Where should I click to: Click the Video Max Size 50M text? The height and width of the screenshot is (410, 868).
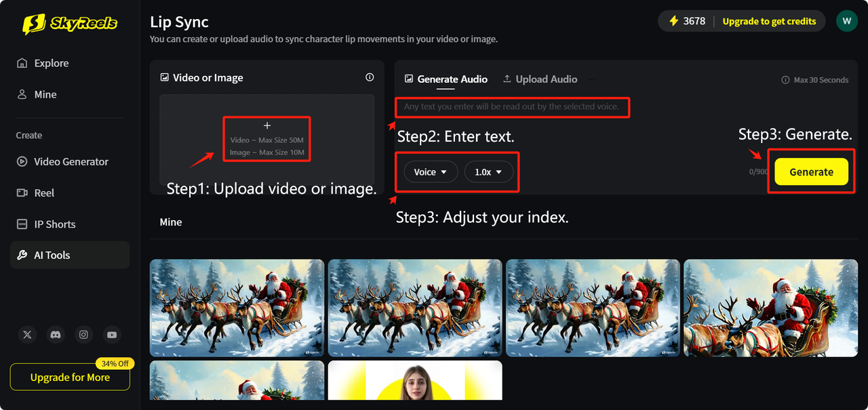(x=267, y=140)
